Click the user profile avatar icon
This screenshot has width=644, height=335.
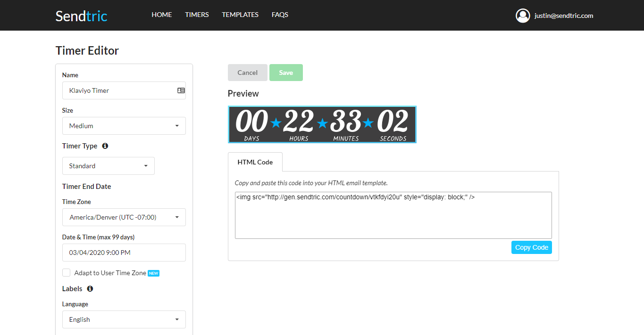(x=523, y=16)
